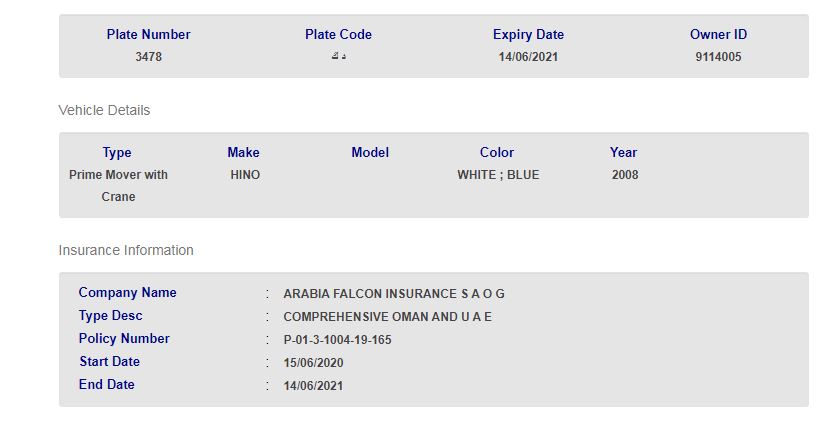This screenshot has height=421, width=836.
Task: Click the Arabic plate code value
Action: [x=338, y=57]
